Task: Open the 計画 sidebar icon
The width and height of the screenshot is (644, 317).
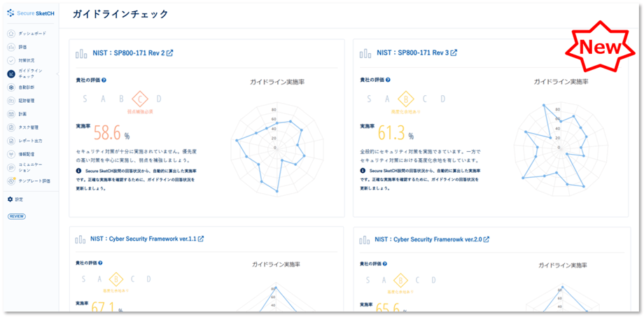Action: click(x=10, y=114)
